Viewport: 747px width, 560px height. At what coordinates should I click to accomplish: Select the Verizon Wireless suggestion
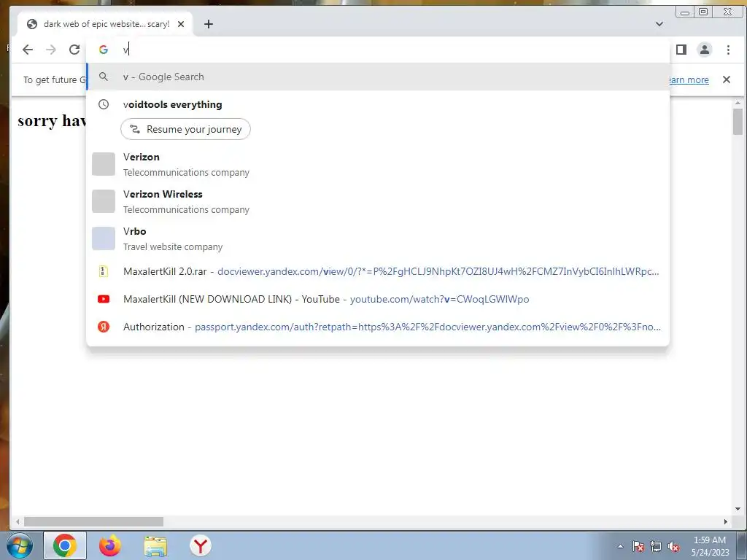coord(378,201)
